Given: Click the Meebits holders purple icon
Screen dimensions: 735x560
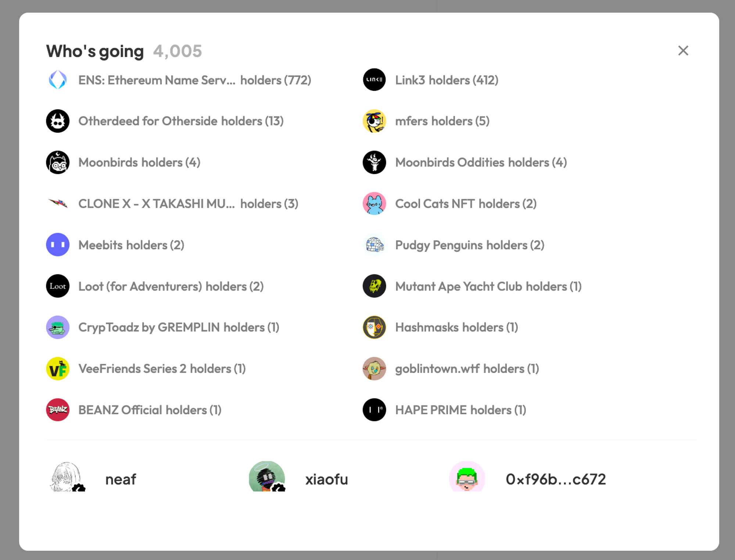Looking at the screenshot, I should pyautogui.click(x=58, y=245).
